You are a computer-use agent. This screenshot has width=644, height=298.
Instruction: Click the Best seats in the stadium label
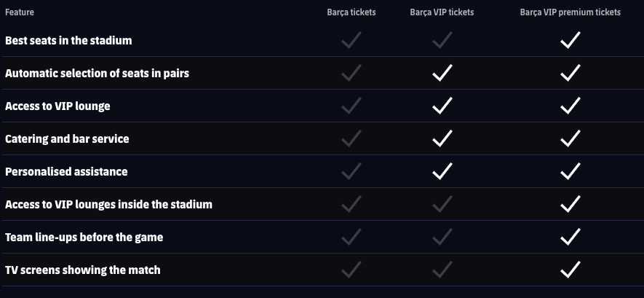pos(68,41)
